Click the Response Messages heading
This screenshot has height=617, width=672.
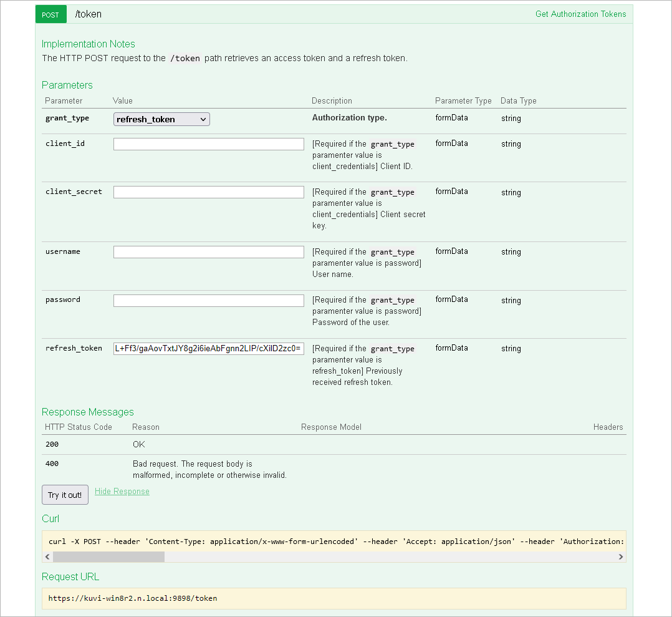coord(88,412)
